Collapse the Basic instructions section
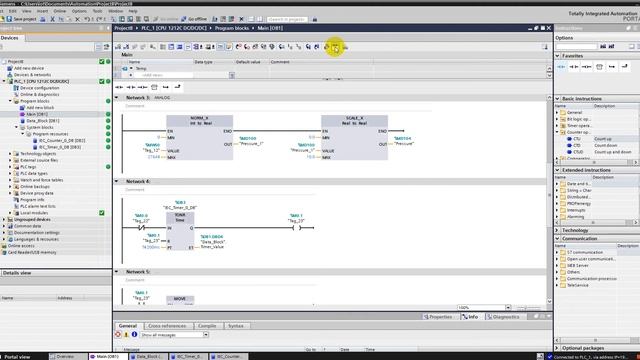Viewport: 640px width, 360px height. point(558,98)
